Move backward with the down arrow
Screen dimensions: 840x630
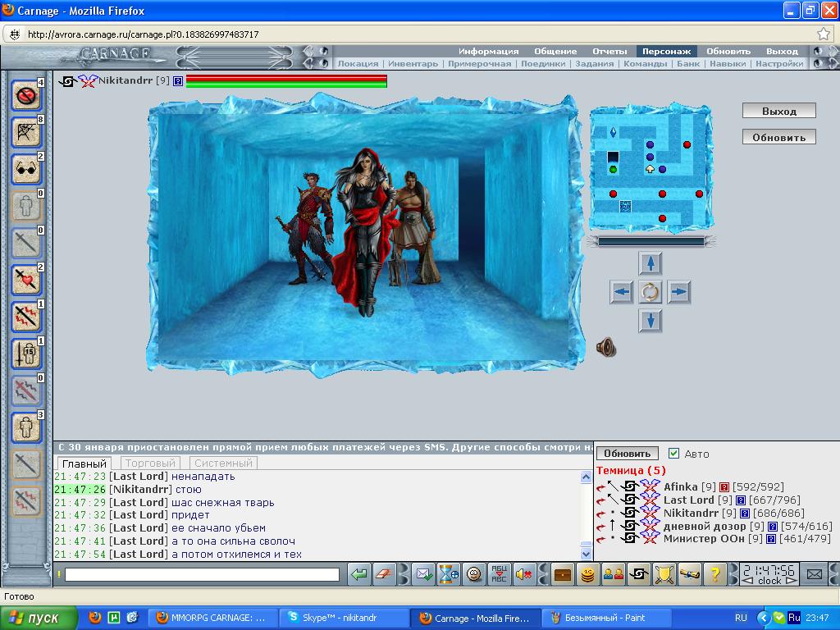click(x=651, y=321)
